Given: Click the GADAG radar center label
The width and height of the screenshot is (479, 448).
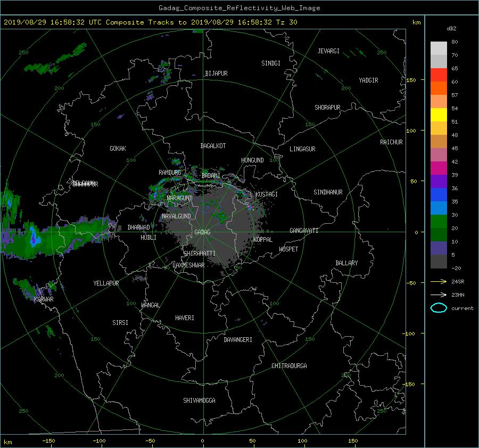Looking at the screenshot, I should (202, 232).
